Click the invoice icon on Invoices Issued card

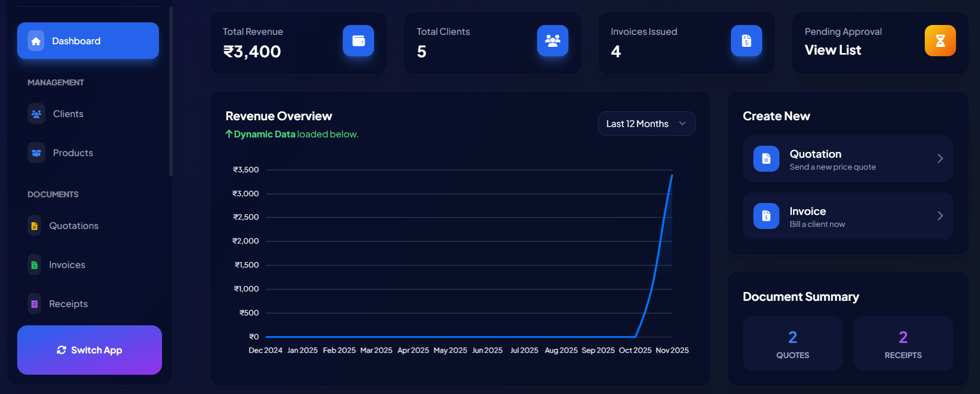747,41
